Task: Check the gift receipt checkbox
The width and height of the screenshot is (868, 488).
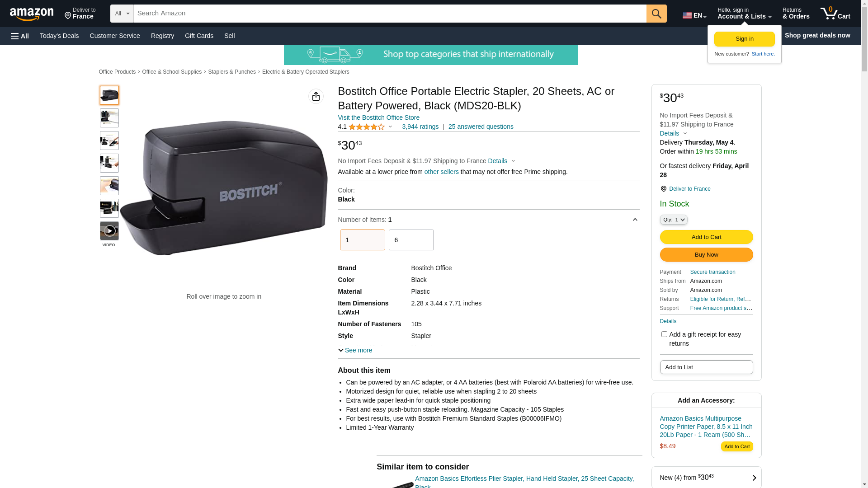Action: click(664, 334)
